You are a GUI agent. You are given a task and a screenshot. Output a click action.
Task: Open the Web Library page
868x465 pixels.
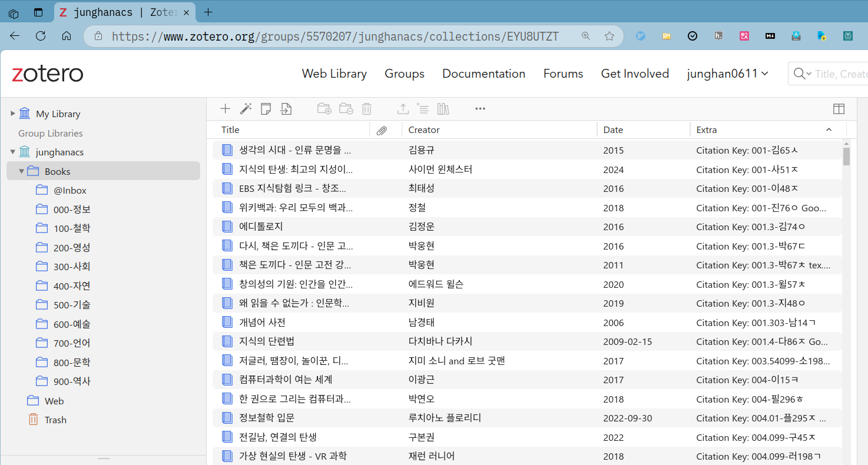point(334,74)
